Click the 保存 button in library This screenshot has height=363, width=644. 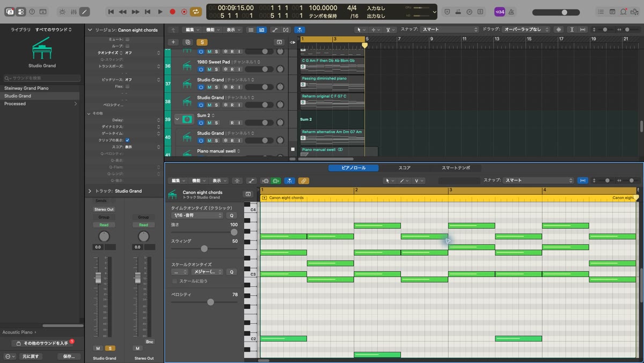[x=69, y=356]
